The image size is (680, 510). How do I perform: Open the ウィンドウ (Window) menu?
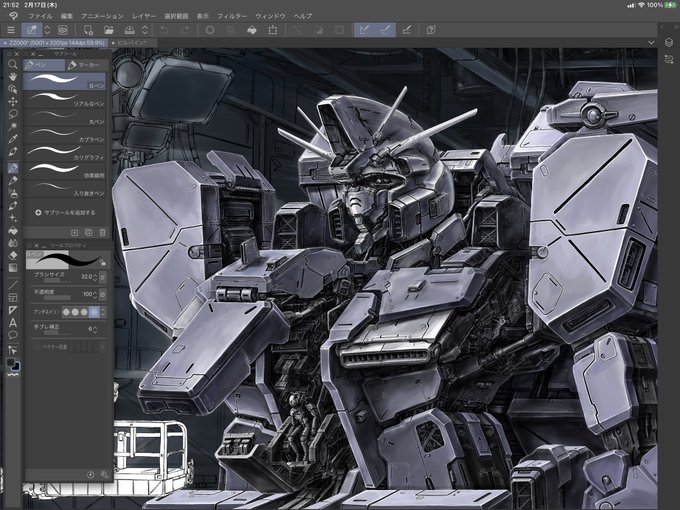tap(270, 16)
